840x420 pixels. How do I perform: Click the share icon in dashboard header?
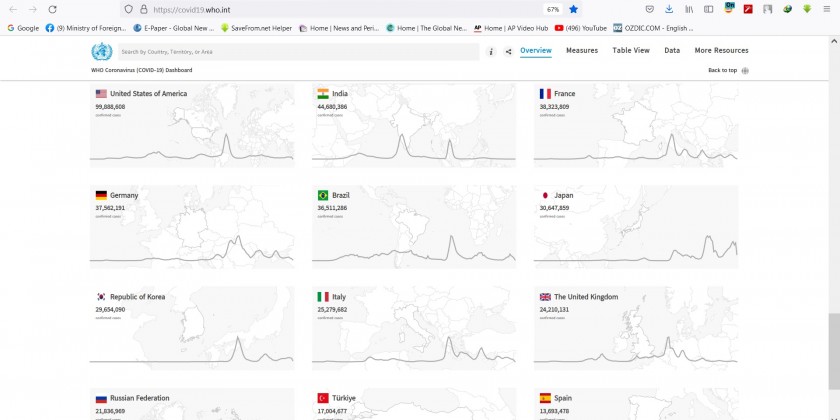tap(508, 51)
